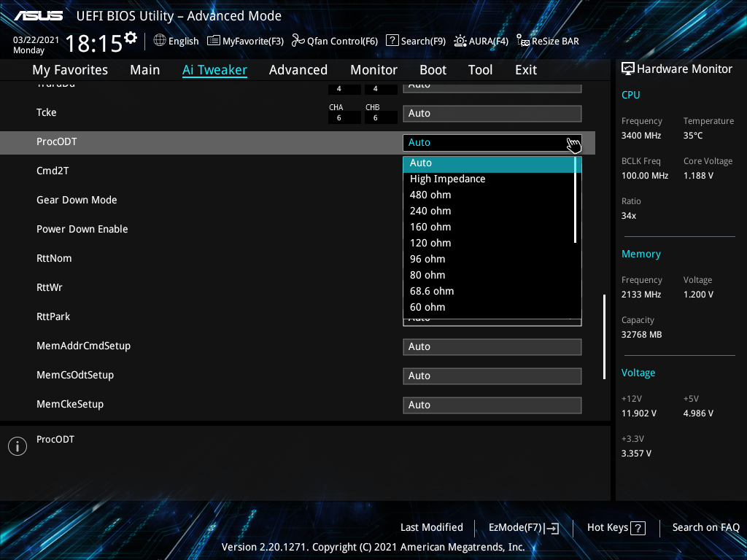Open Qfan Control(F6) fan icon
This screenshot has height=560, width=747.
tap(298, 41)
